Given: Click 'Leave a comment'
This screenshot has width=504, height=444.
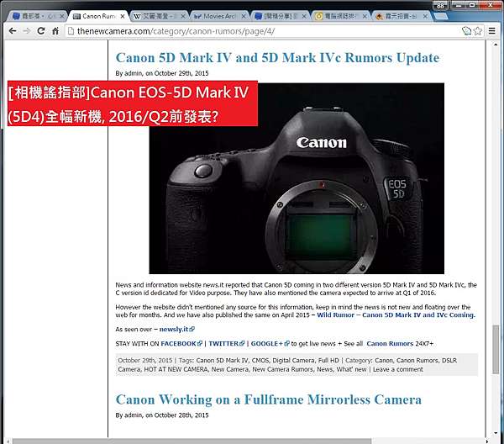Looking at the screenshot, I should (398, 369).
